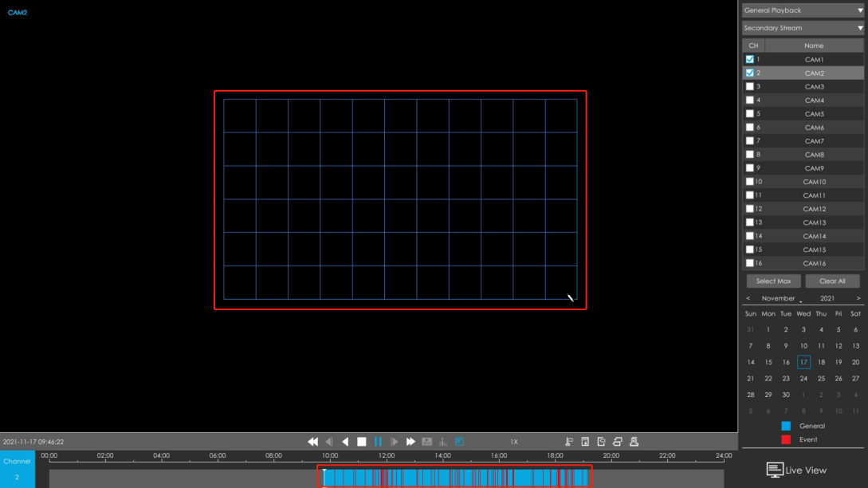This screenshot has height=488, width=868.
Task: Click the scissors clip icon
Action: click(x=569, y=442)
